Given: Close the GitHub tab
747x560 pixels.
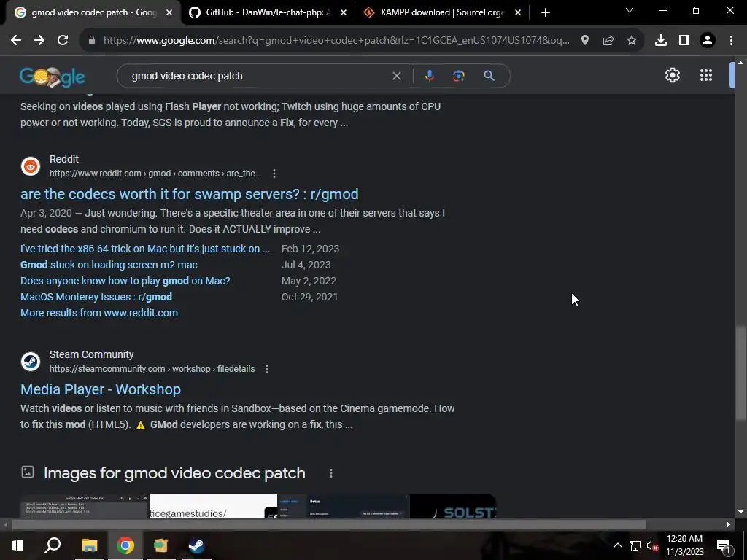Looking at the screenshot, I should pyautogui.click(x=344, y=12).
